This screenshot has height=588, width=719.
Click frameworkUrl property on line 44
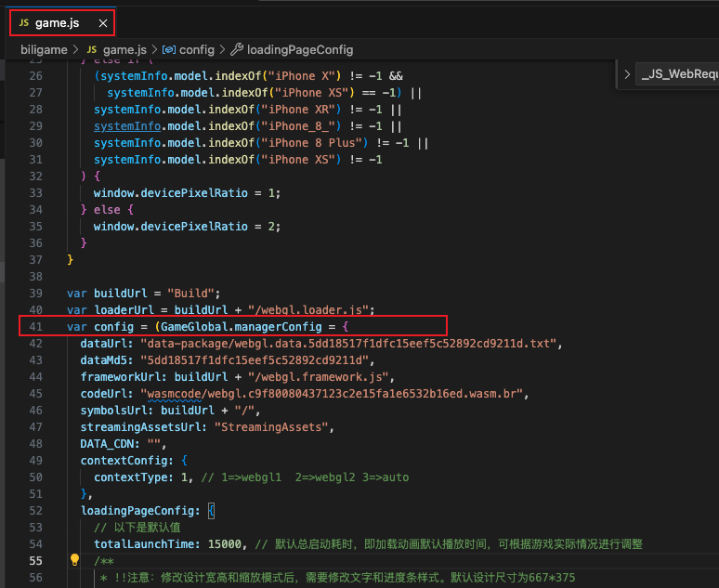121,377
